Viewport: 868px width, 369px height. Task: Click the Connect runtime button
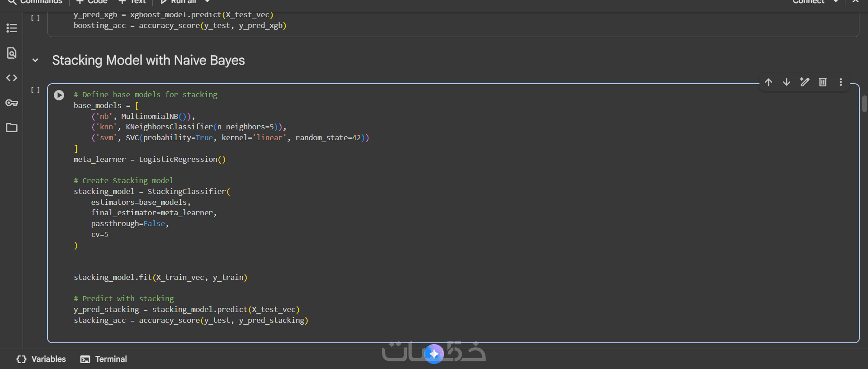click(809, 2)
